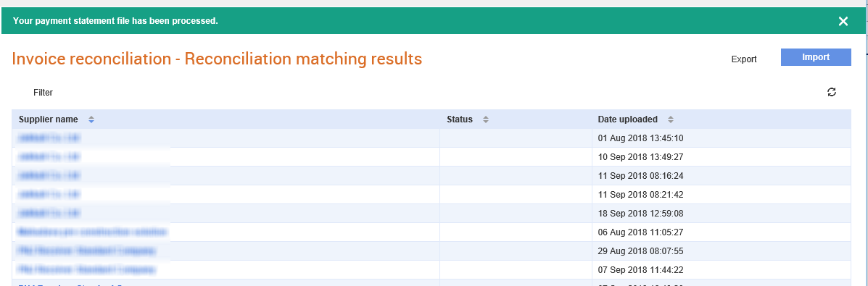Sort the table by Status arrows
Screen dimensions: 868x286
click(485, 119)
